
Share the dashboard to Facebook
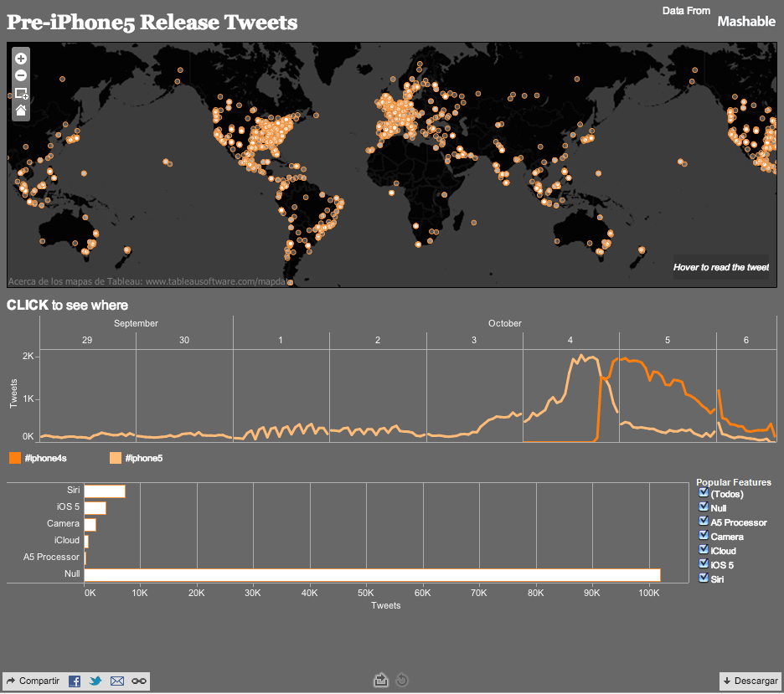click(74, 681)
